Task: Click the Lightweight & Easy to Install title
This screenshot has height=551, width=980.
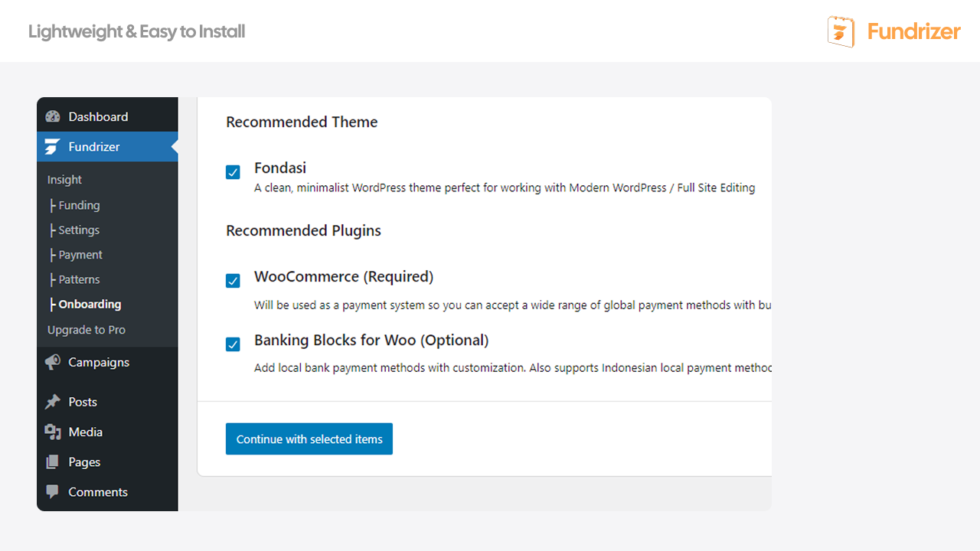Action: point(137,31)
